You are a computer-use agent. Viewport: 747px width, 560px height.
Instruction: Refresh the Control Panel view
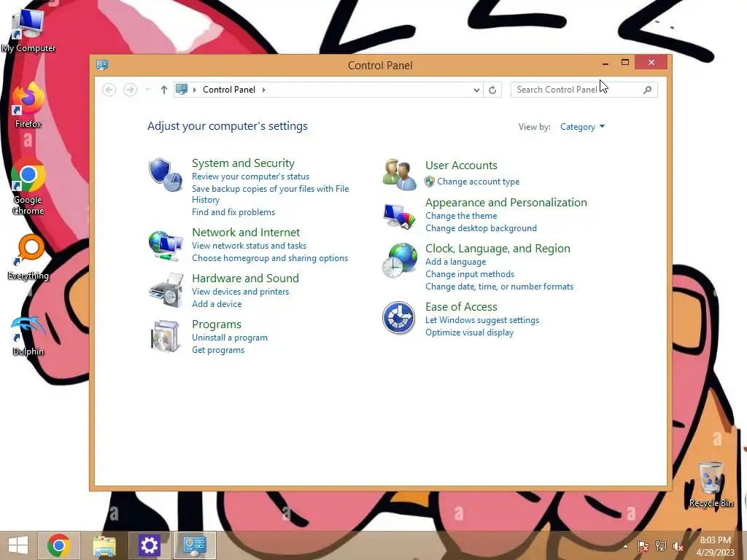click(492, 90)
